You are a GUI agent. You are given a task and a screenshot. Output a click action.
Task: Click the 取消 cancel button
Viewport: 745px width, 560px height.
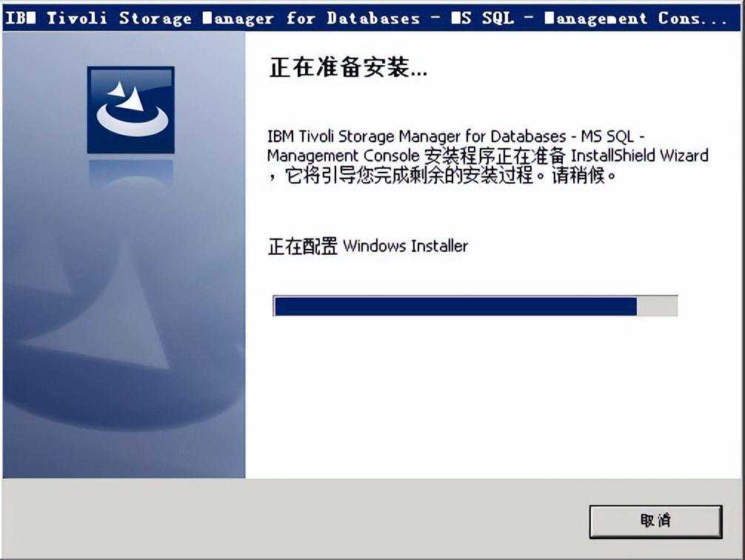[655, 521]
